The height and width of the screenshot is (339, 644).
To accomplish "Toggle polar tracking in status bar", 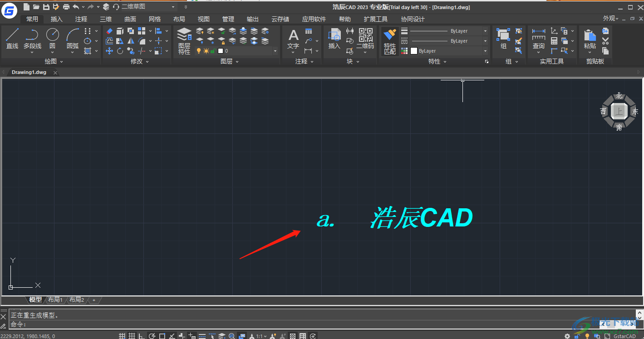I will pyautogui.click(x=152, y=336).
